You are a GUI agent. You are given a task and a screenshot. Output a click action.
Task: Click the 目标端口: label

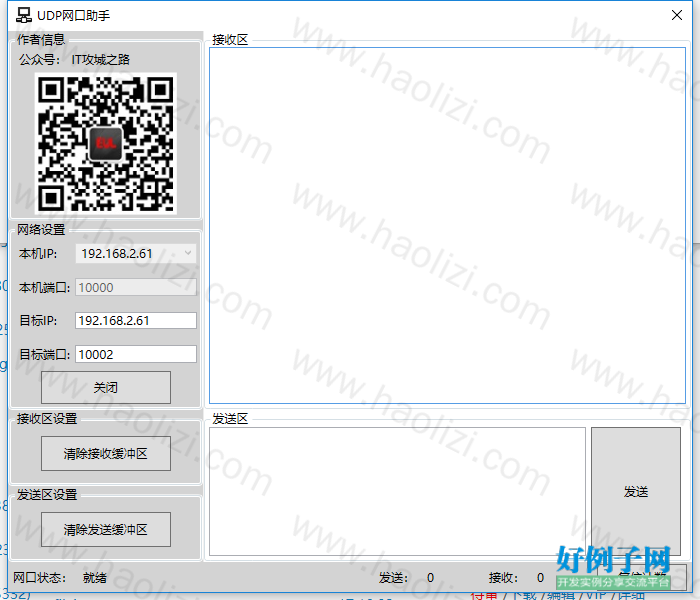[x=45, y=354]
